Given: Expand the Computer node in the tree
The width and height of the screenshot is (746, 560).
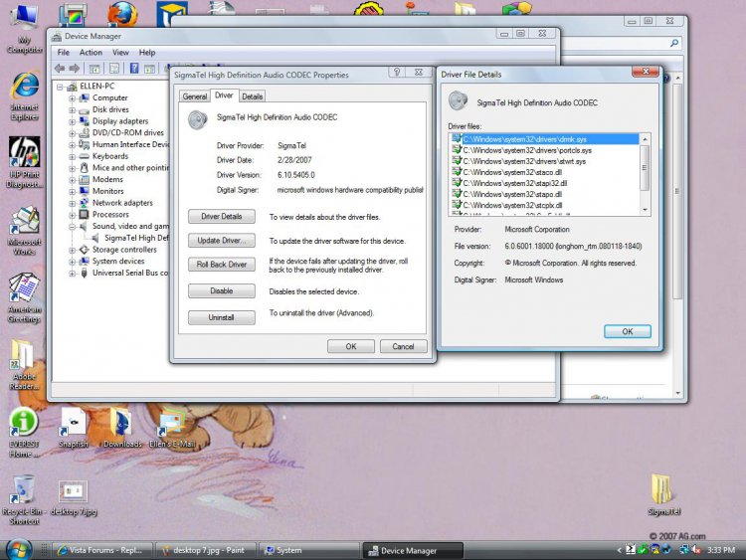Looking at the screenshot, I should click(x=72, y=98).
